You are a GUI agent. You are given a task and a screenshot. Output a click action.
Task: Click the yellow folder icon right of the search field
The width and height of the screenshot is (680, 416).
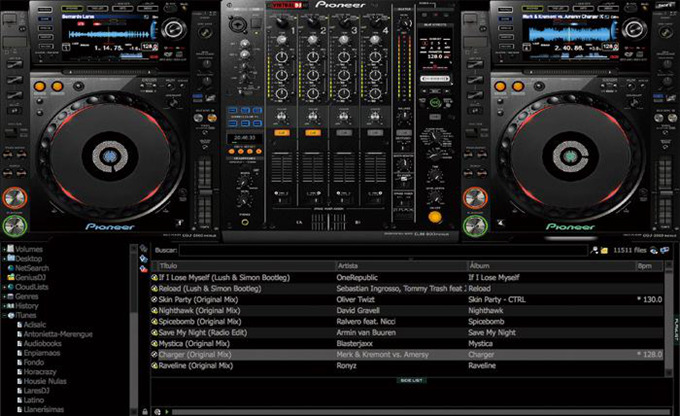click(604, 250)
